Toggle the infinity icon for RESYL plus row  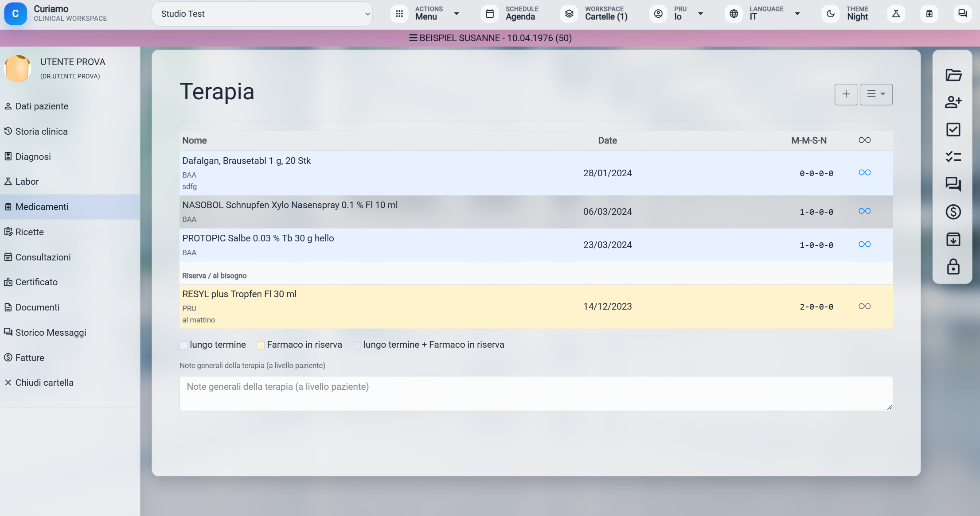(864, 306)
